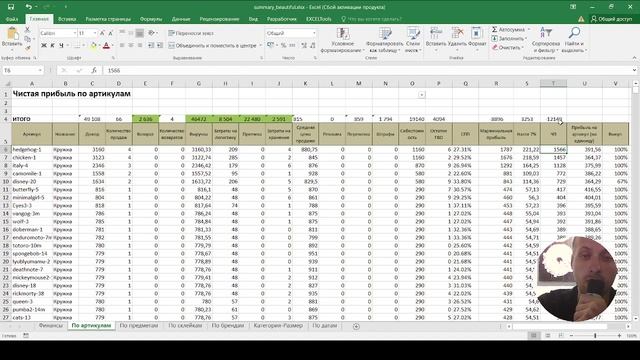Open the font size dropdown
This screenshot has width=640, height=360.
(x=95, y=33)
